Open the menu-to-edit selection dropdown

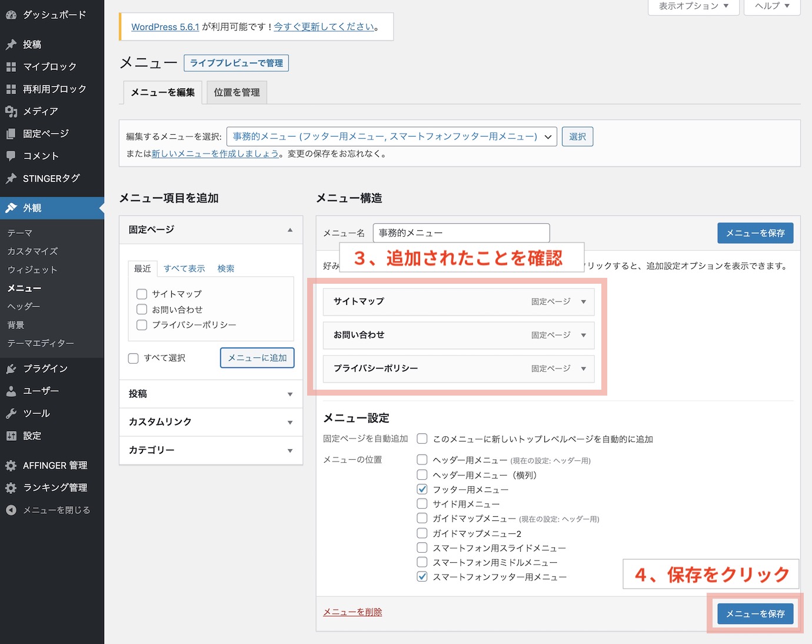(x=392, y=137)
